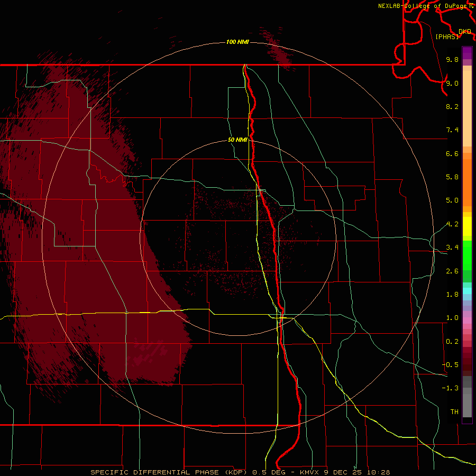
Task: Click the 8.2 color scale value
Action: (452, 106)
